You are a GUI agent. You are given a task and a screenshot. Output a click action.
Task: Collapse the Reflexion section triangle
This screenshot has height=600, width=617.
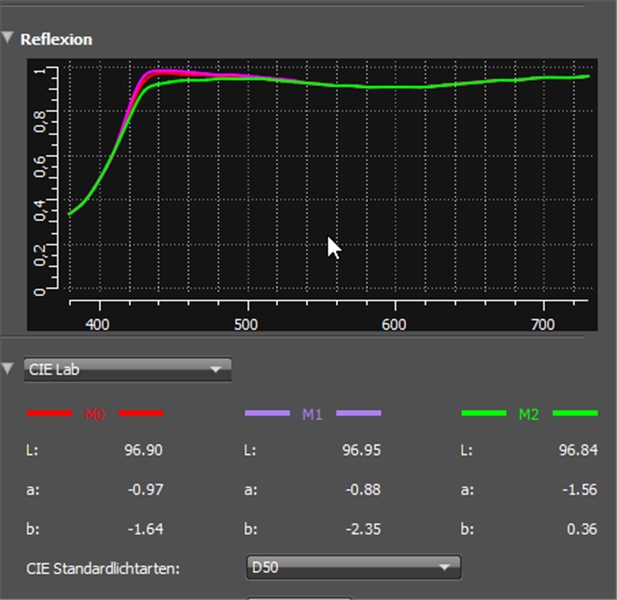pos(8,39)
